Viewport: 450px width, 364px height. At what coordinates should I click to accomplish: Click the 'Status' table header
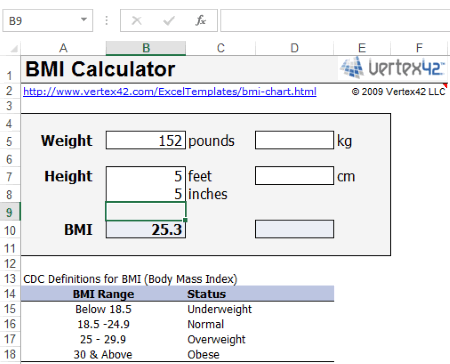pyautogui.click(x=206, y=294)
